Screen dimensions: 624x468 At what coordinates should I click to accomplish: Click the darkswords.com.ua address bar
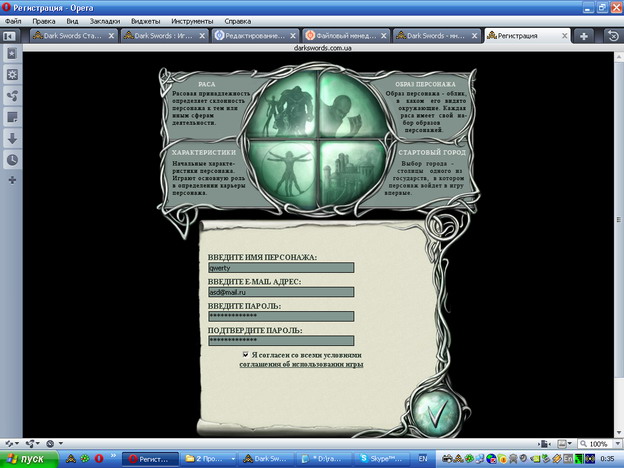[x=322, y=48]
